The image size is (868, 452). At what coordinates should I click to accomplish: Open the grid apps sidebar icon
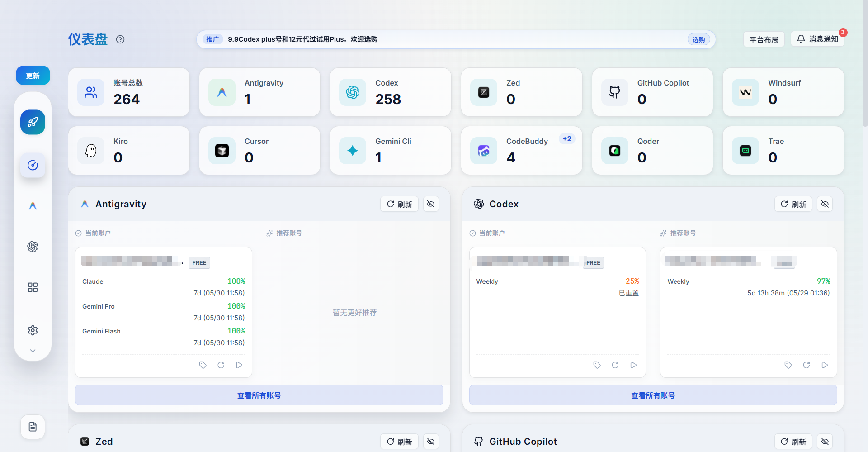(33, 287)
